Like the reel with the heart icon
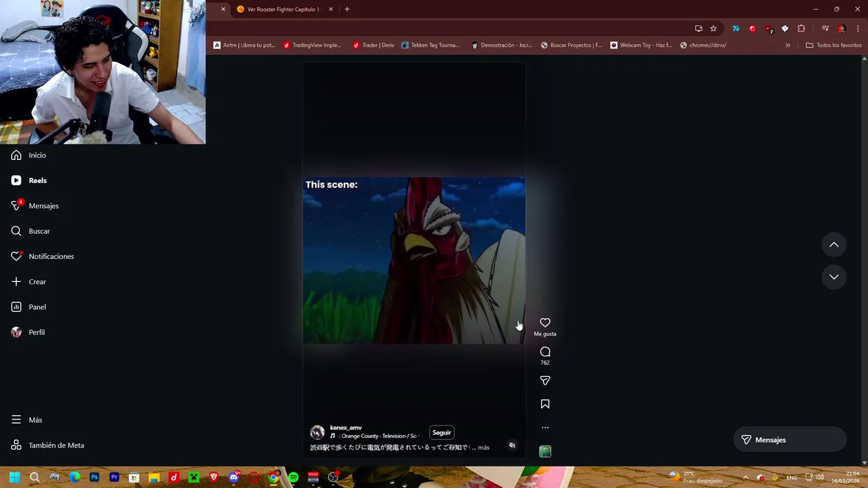868x488 pixels. click(545, 323)
